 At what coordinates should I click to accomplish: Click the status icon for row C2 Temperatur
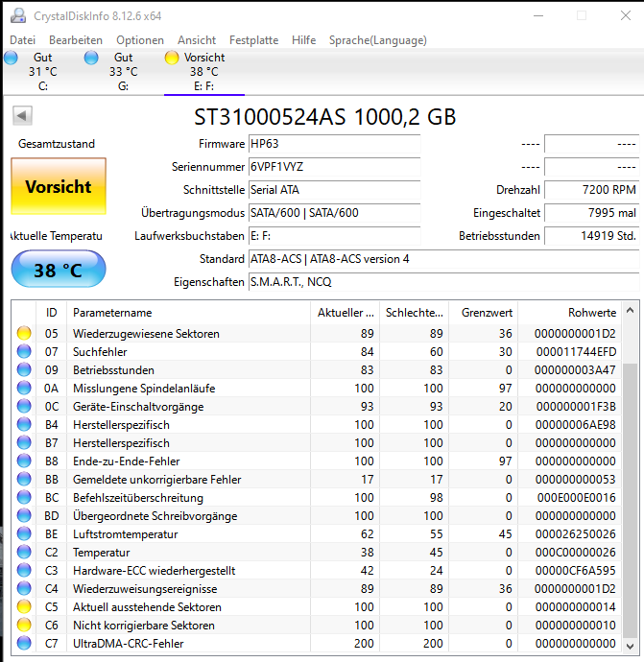(x=24, y=552)
